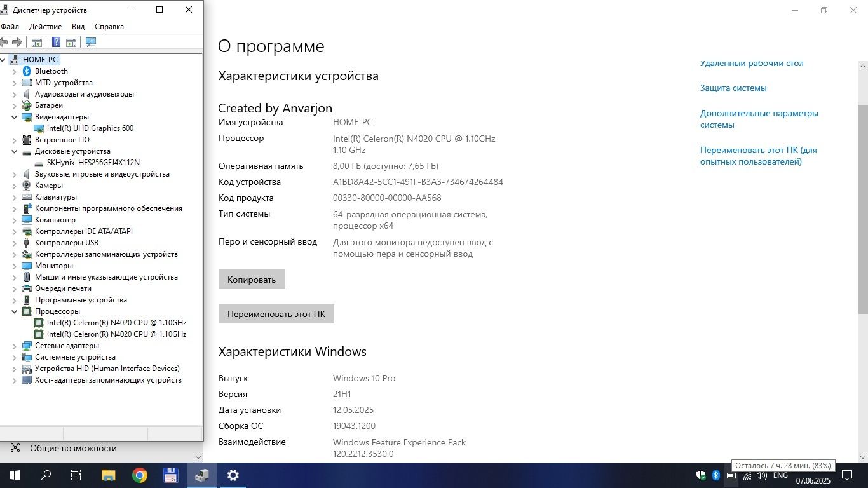The width and height of the screenshot is (868, 488).
Task: Collapse the HOME-PC root node
Action: click(4, 60)
